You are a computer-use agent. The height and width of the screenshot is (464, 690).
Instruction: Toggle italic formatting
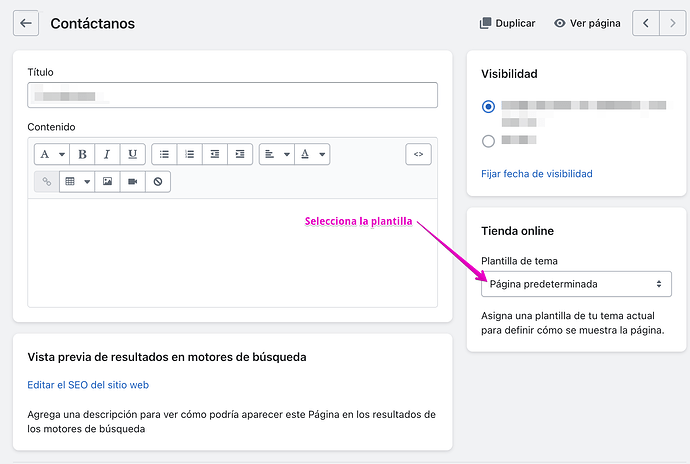point(107,155)
